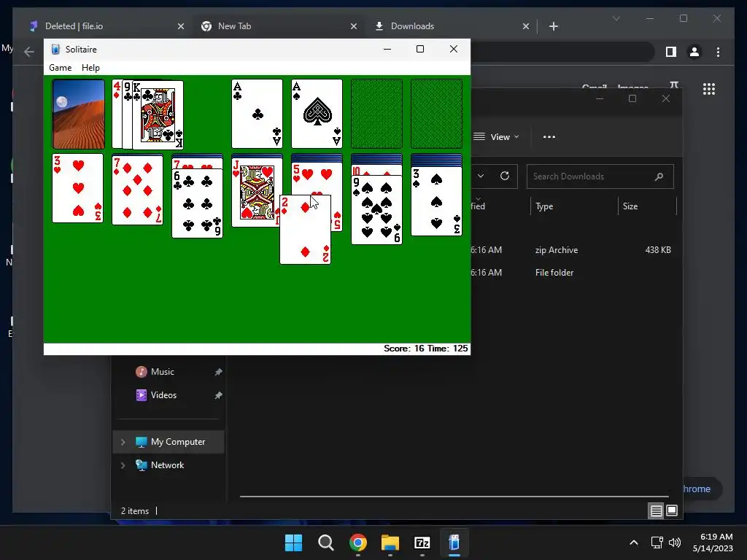
Task: Select the 2 of Diamonds card
Action: pyautogui.click(x=306, y=230)
